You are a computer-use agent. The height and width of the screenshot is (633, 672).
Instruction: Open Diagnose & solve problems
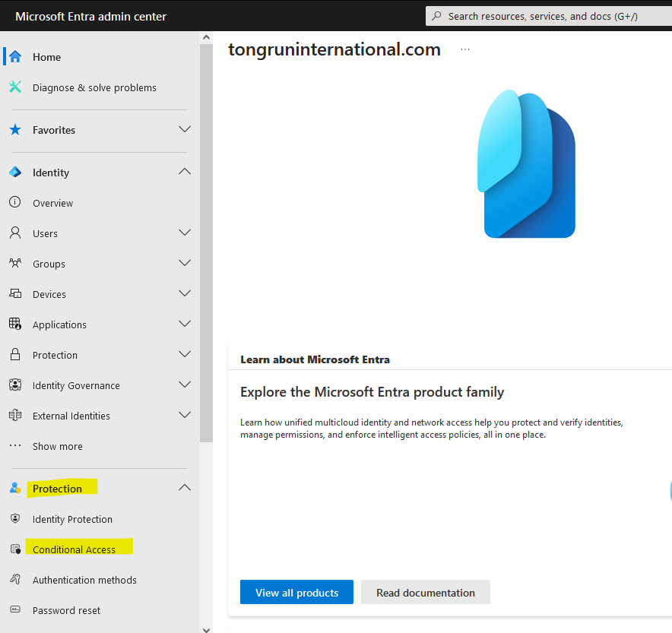click(x=95, y=88)
